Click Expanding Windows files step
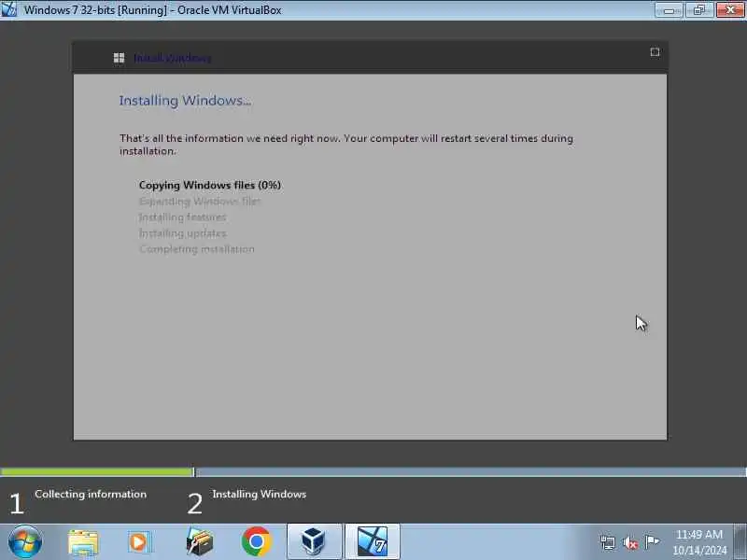The width and height of the screenshot is (747, 560). tap(200, 202)
